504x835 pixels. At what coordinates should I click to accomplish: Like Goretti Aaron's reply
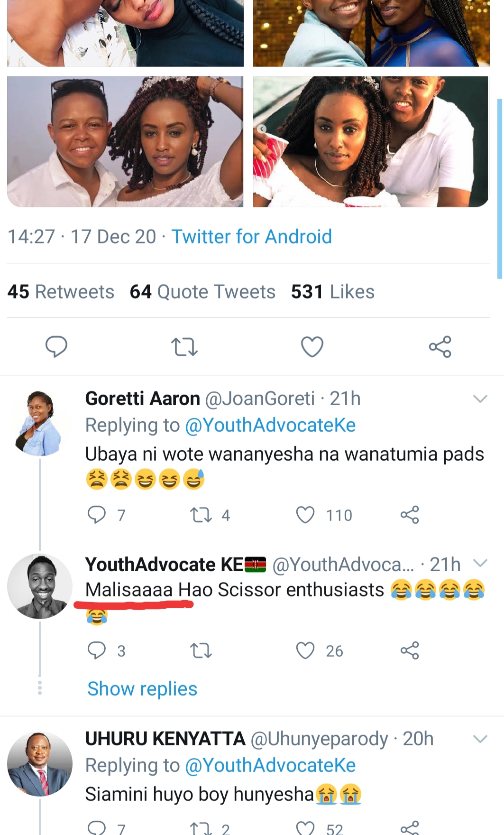(x=305, y=515)
